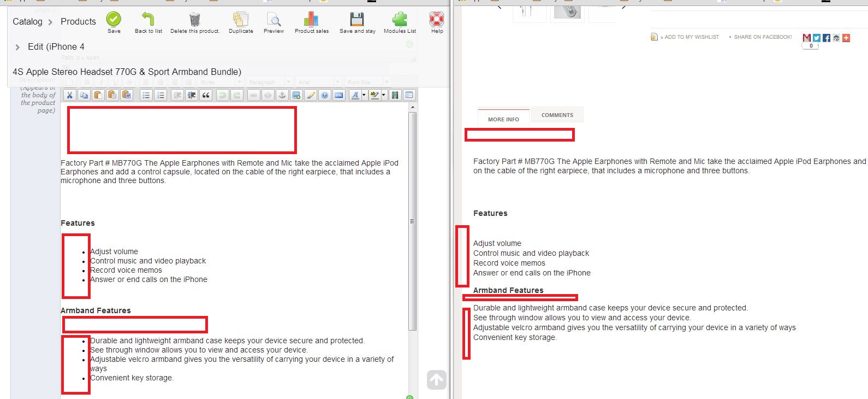868x399 pixels.
Task: Paste clipboard content into the editor
Action: coord(98,95)
